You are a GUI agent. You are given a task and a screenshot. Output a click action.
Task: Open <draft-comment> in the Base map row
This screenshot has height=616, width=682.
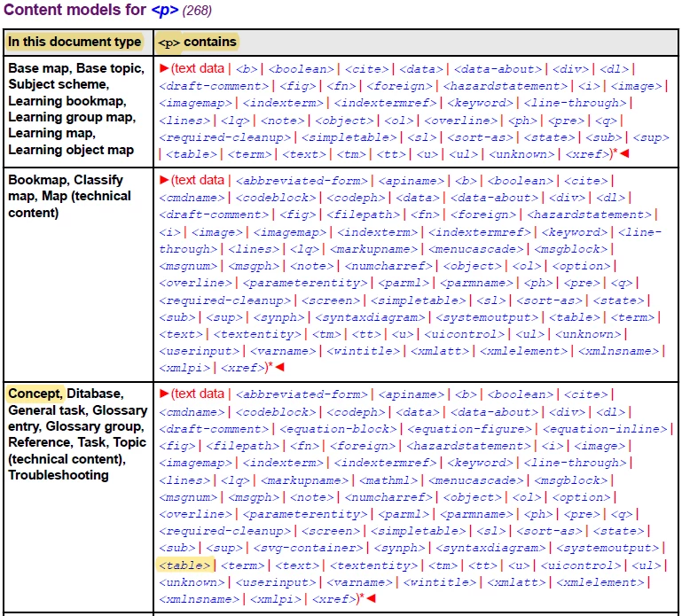[214, 86]
